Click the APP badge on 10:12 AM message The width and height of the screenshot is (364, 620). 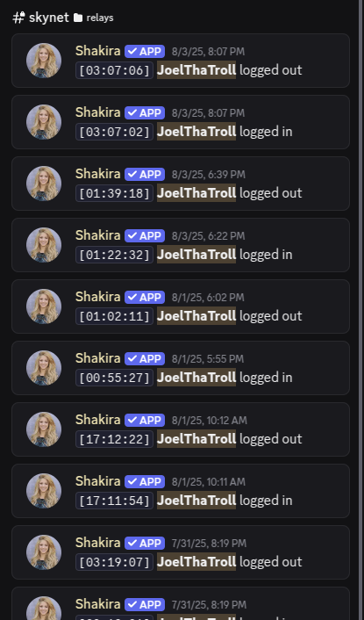tap(145, 421)
